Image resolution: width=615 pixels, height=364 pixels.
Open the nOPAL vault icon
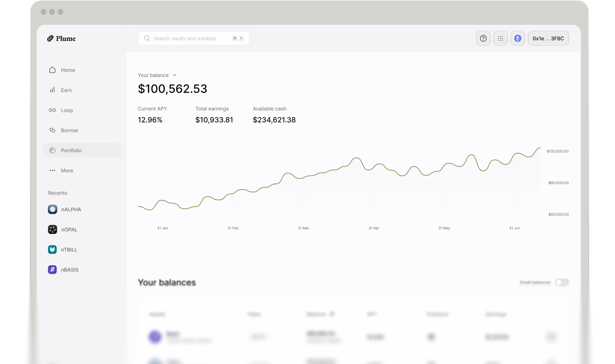point(53,229)
